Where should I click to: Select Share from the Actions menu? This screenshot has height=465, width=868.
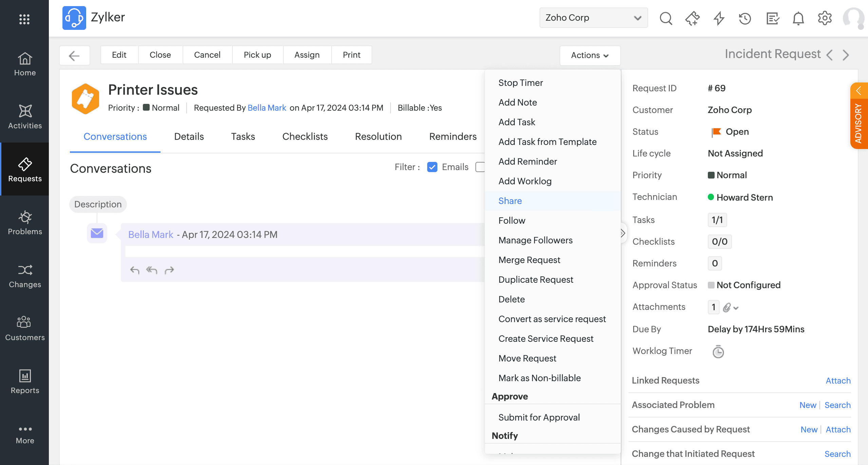(x=510, y=201)
